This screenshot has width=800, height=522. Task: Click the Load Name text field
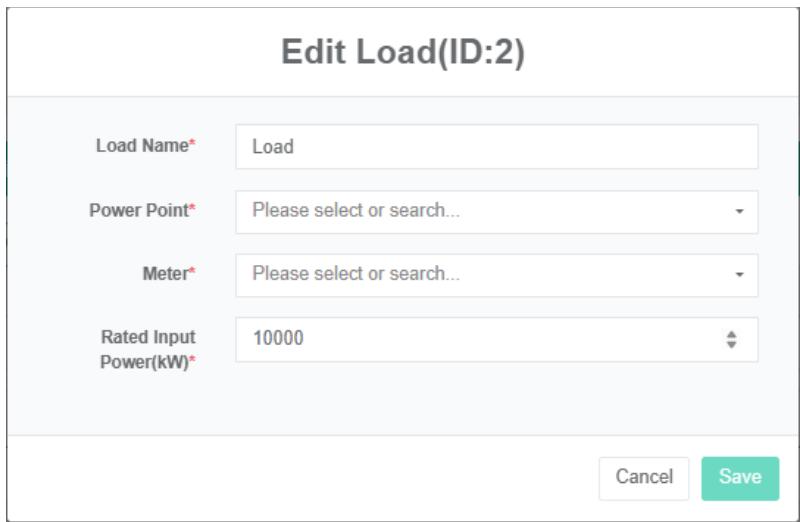[x=496, y=147]
